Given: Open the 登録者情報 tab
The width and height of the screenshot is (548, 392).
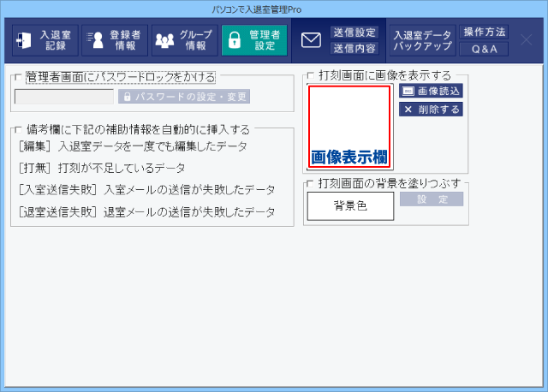Looking at the screenshot, I should coord(115,40).
